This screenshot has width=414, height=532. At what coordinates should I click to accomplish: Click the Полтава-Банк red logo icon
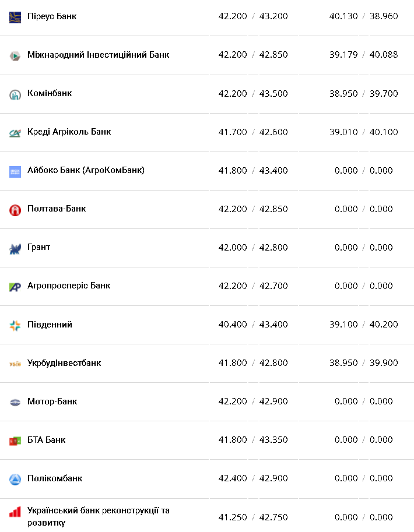15,210
